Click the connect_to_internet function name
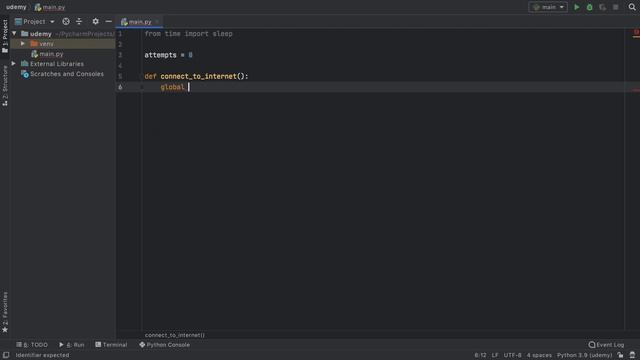640x360 pixels. pyautogui.click(x=198, y=76)
